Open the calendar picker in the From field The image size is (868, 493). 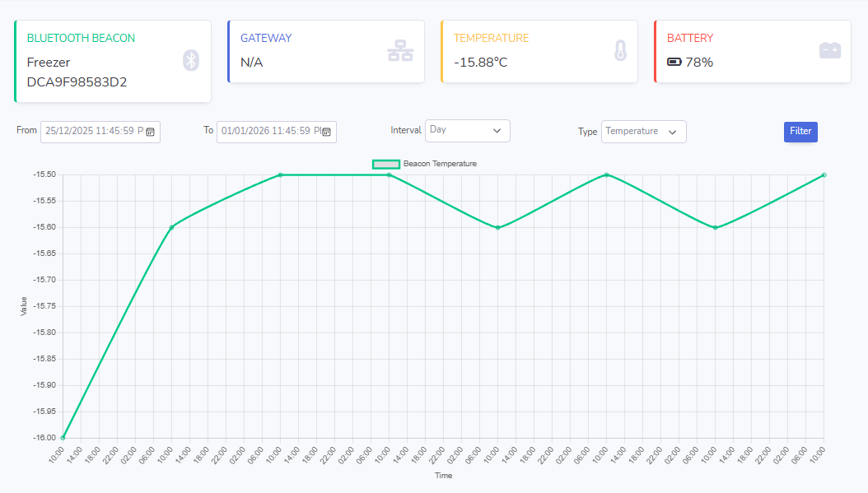tap(152, 132)
